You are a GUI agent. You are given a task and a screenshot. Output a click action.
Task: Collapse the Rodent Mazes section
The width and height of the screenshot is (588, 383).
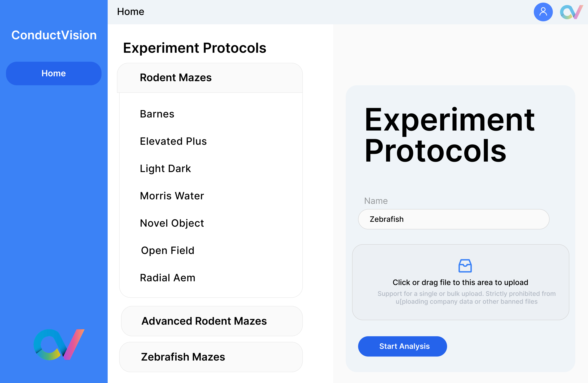[x=210, y=78]
